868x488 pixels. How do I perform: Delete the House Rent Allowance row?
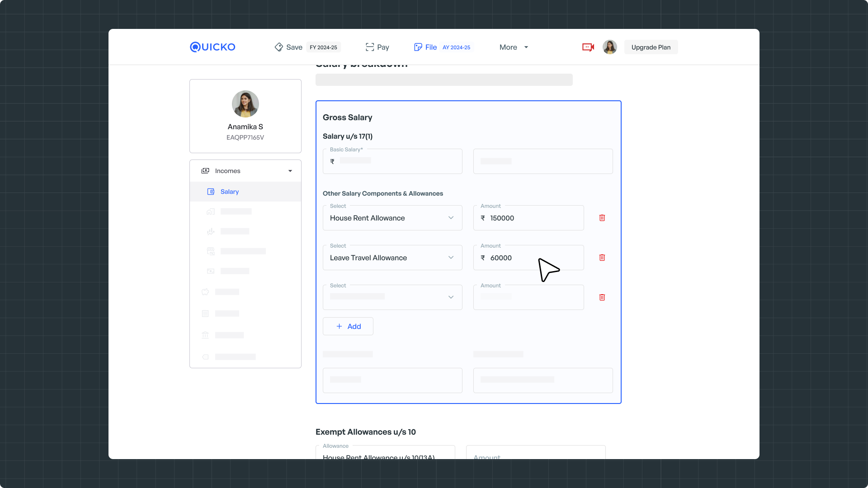pyautogui.click(x=602, y=218)
